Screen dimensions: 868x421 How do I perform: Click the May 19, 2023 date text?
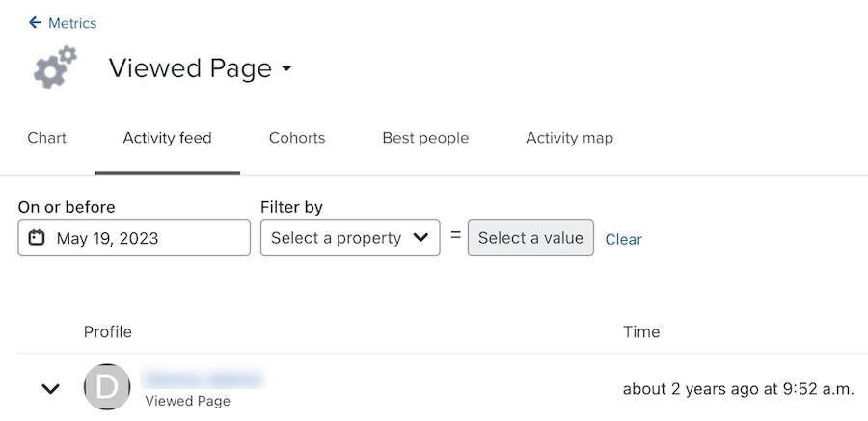[107, 238]
